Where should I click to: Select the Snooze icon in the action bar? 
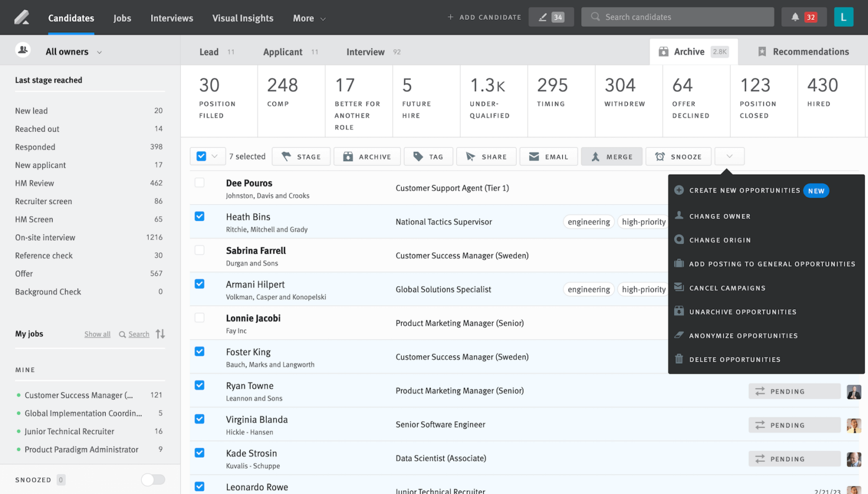[x=659, y=156]
